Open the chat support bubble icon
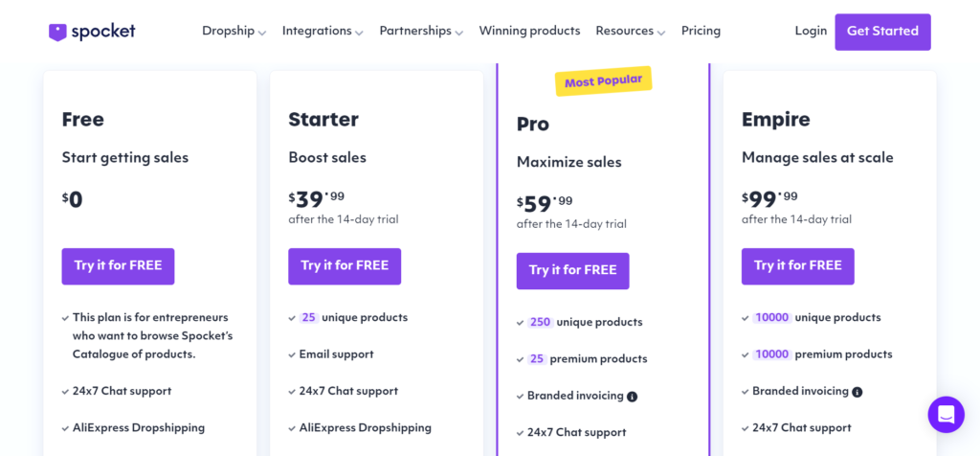The image size is (980, 456). pos(946,415)
